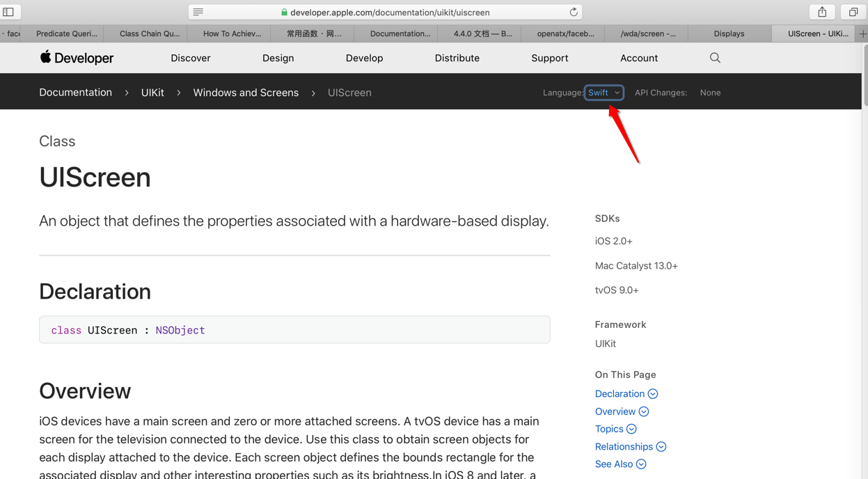
Task: Go to Documentation breadcrumb
Action: [75, 92]
